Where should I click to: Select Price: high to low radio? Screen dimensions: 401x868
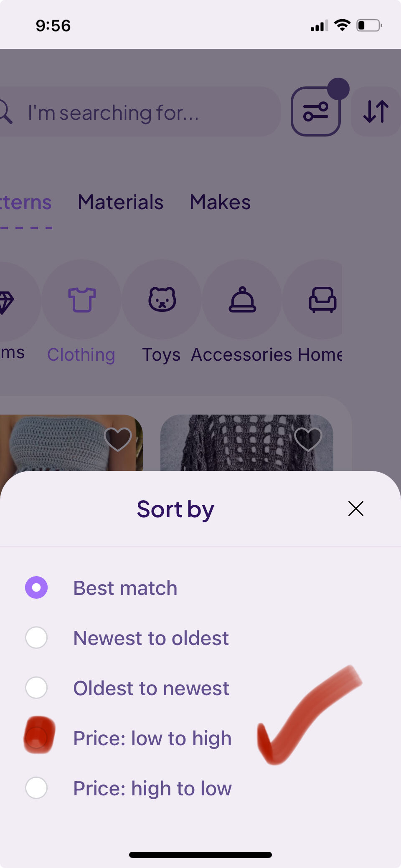tap(36, 788)
